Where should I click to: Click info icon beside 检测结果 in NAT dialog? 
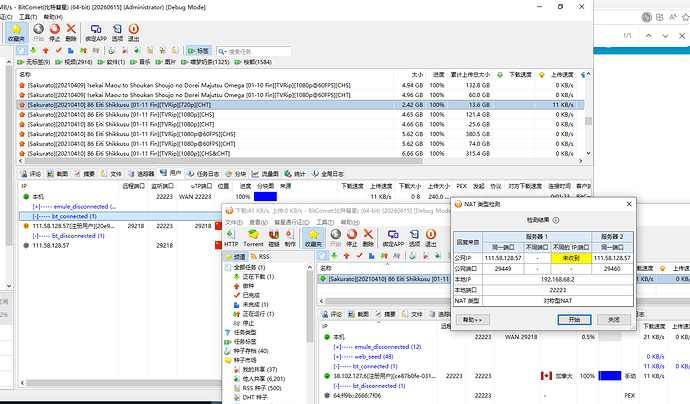point(556,220)
